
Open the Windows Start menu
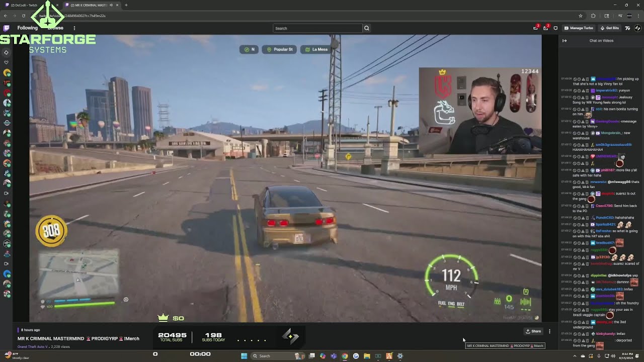click(244, 356)
